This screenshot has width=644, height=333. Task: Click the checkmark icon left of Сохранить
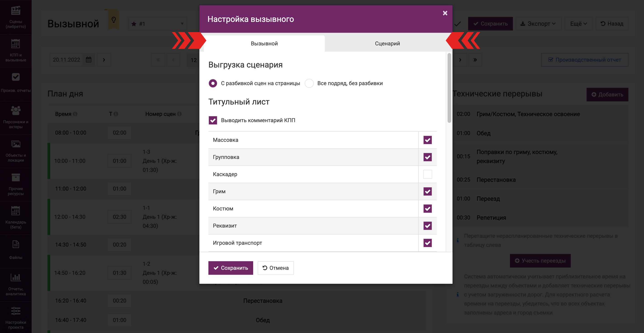458,24
